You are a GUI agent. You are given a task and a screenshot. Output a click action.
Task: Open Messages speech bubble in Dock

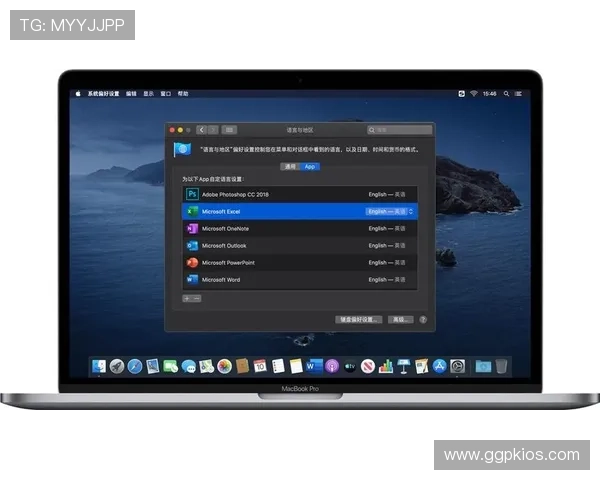click(189, 366)
